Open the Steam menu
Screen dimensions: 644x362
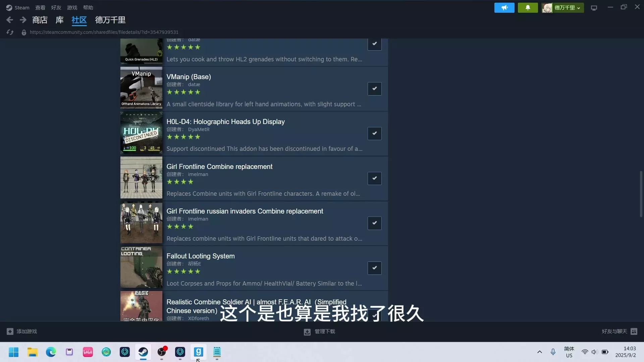pyautogui.click(x=18, y=8)
